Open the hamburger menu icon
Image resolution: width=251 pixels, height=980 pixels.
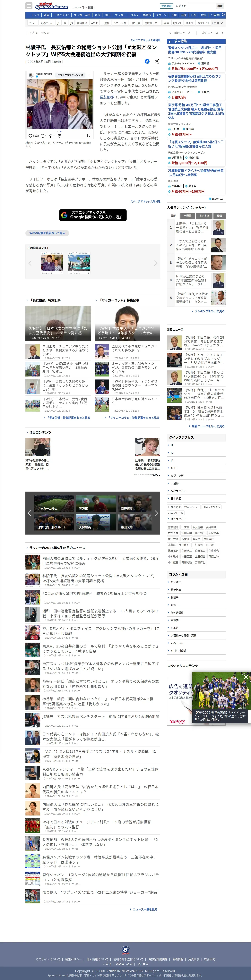29,6
